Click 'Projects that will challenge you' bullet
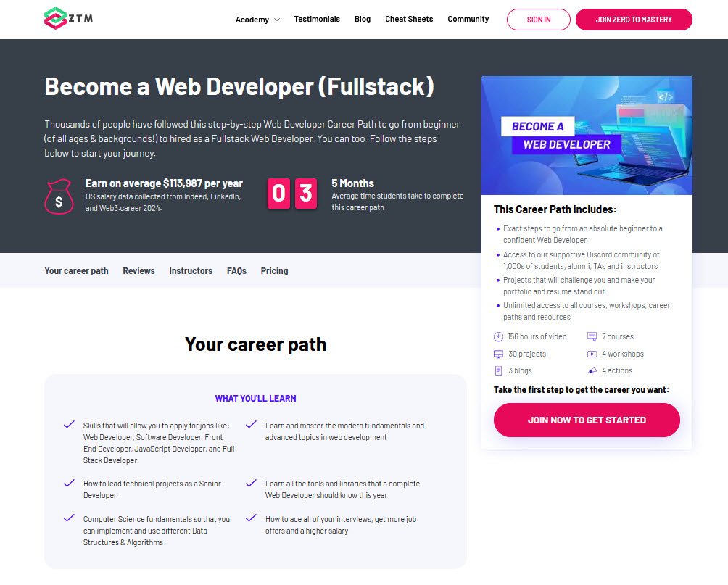The width and height of the screenshot is (728, 585). click(579, 286)
